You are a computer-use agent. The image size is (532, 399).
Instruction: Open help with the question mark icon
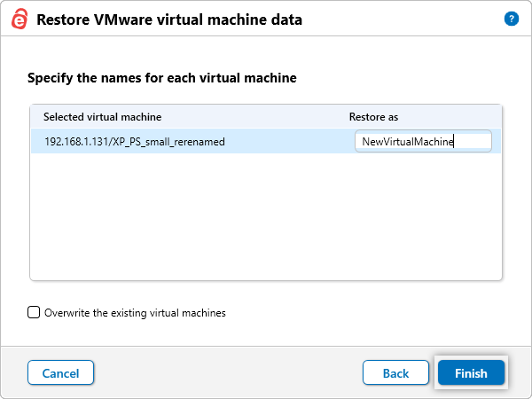pos(511,19)
